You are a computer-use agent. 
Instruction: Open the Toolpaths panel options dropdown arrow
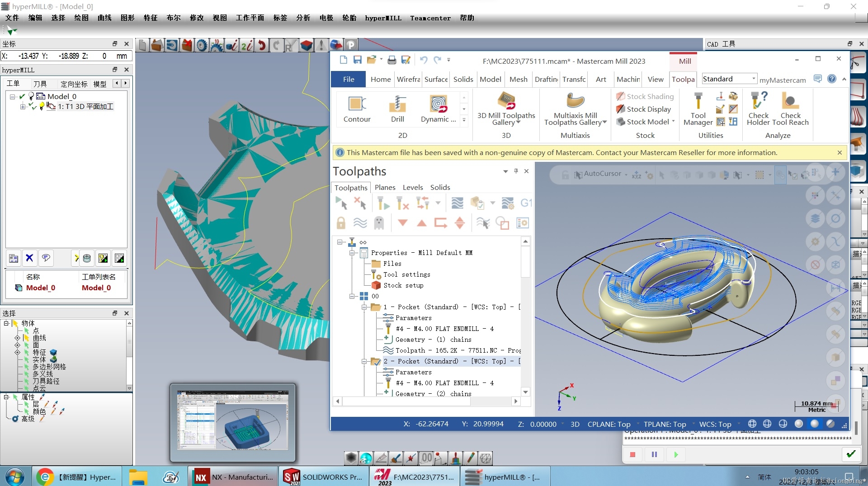[505, 171]
